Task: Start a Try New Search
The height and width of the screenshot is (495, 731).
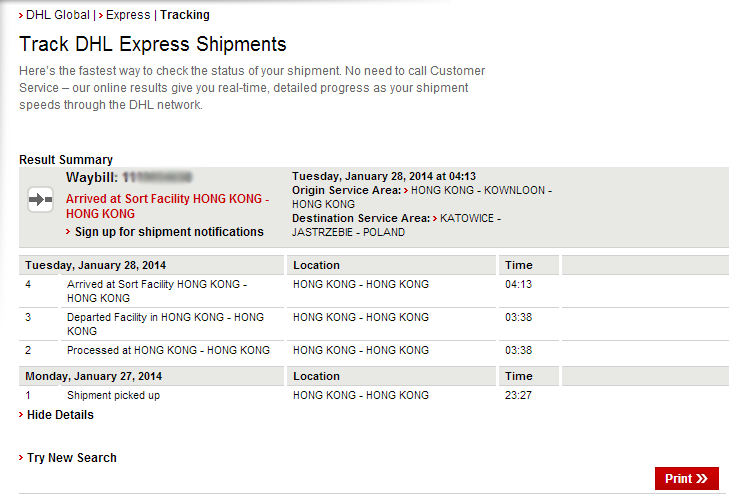Action: click(x=71, y=458)
